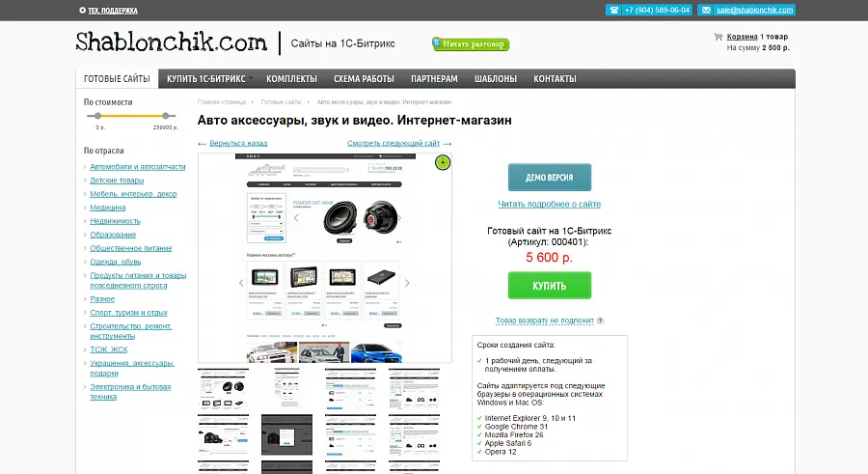Open the КОНТАКТЫ menu item
The width and height of the screenshot is (868, 474).
tap(555, 79)
